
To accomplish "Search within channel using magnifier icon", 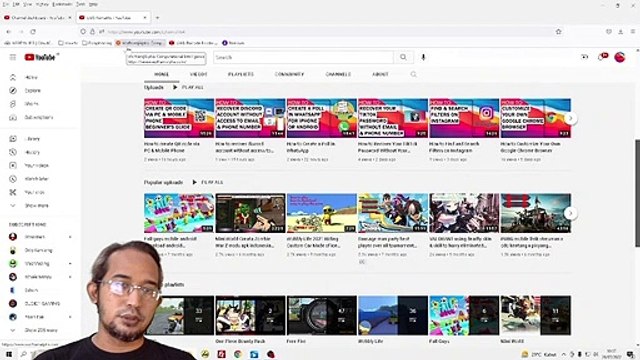I will coord(413,74).
